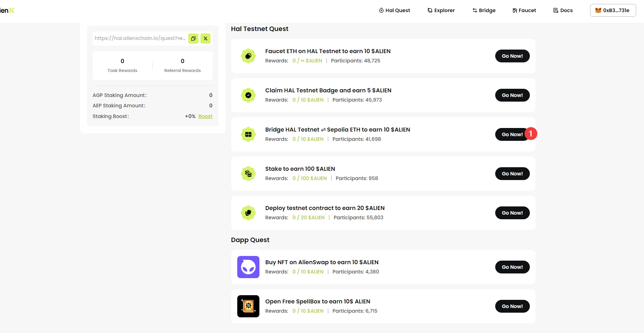Open the Bridge navigation link
644x333 pixels.
click(x=484, y=10)
